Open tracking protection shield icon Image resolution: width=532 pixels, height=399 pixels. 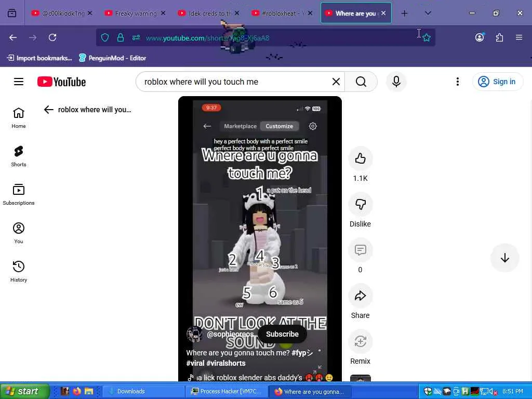tap(105, 37)
